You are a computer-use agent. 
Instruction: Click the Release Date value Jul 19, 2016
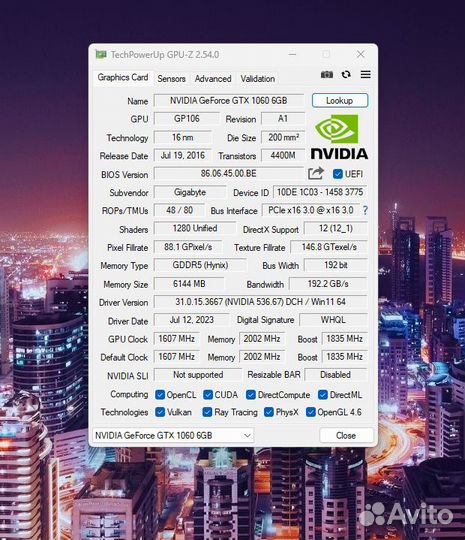[x=183, y=155]
